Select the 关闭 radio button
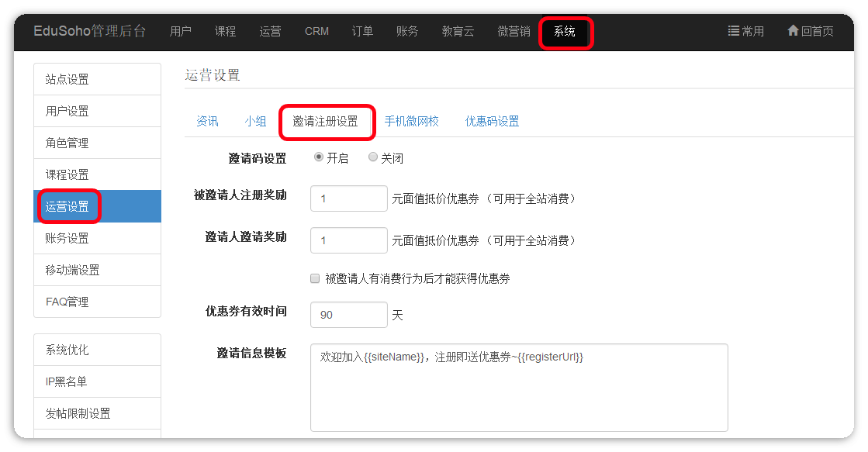This screenshot has height=452, width=868. click(x=373, y=157)
